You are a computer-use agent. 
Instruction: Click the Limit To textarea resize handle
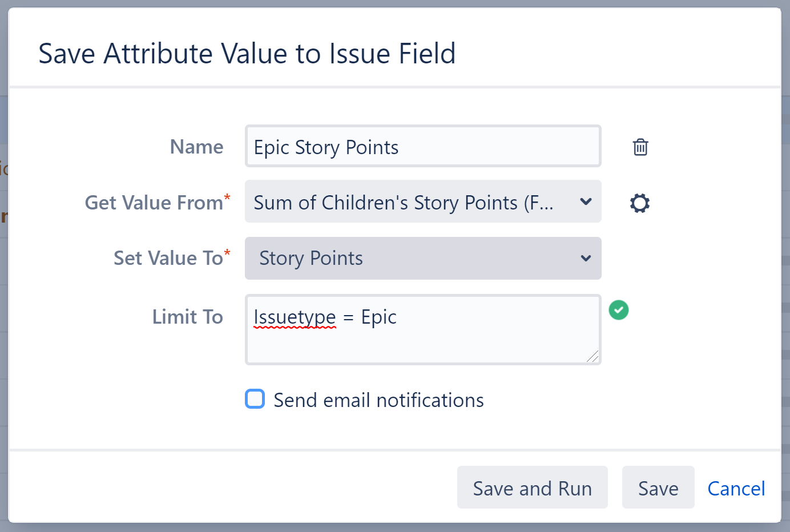coord(592,357)
